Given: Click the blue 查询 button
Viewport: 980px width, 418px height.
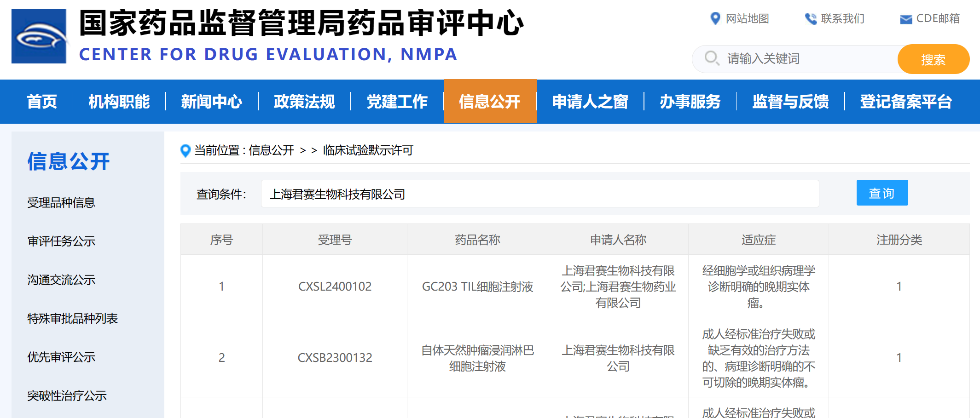Looking at the screenshot, I should [x=882, y=193].
